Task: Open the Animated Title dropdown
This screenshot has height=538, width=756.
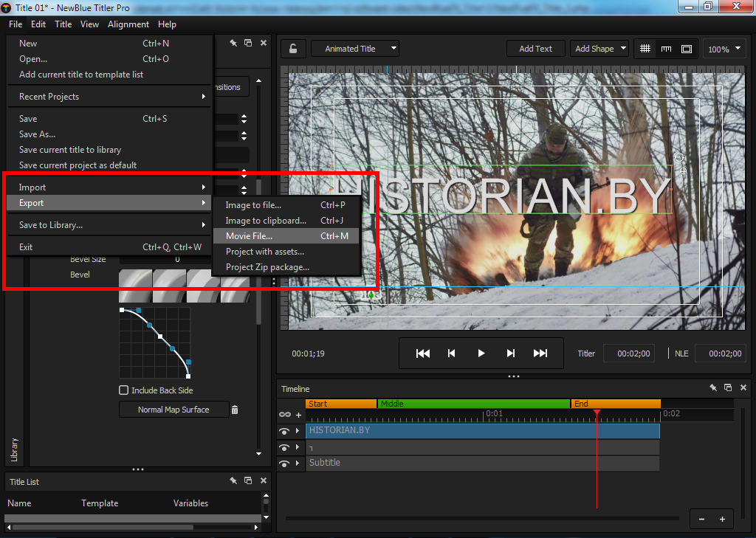Action: (x=354, y=49)
